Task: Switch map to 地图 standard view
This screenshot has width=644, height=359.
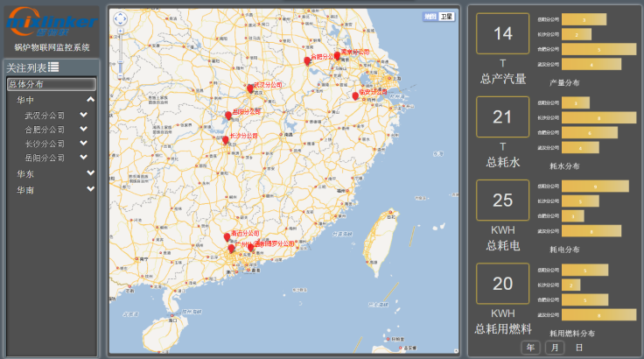Action: click(x=430, y=17)
